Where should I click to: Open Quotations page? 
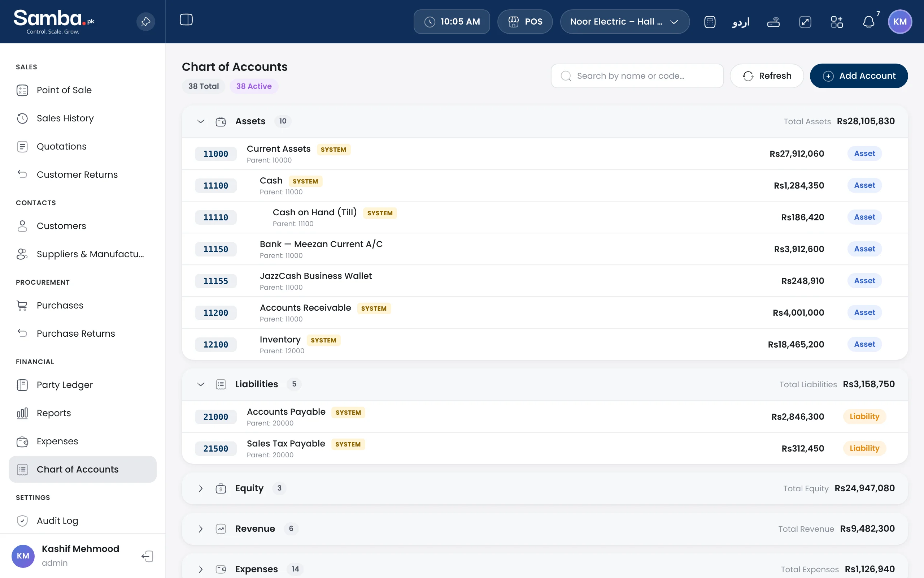[82, 146]
